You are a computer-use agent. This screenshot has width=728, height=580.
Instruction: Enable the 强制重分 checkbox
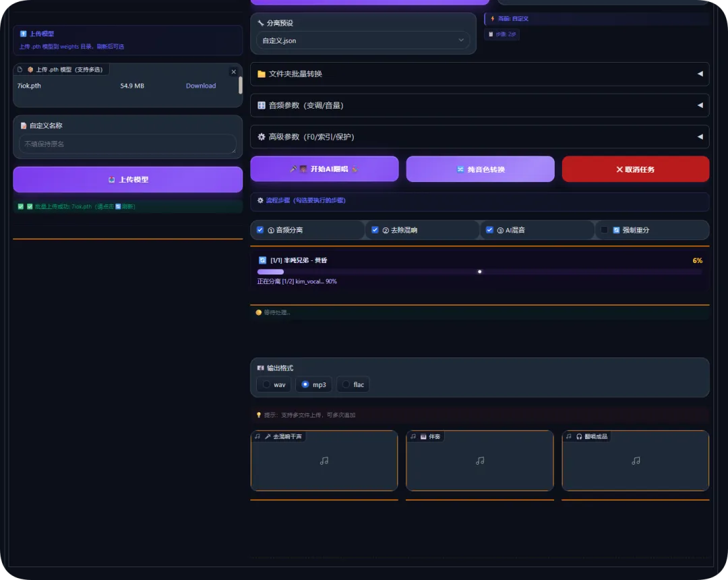[604, 230]
